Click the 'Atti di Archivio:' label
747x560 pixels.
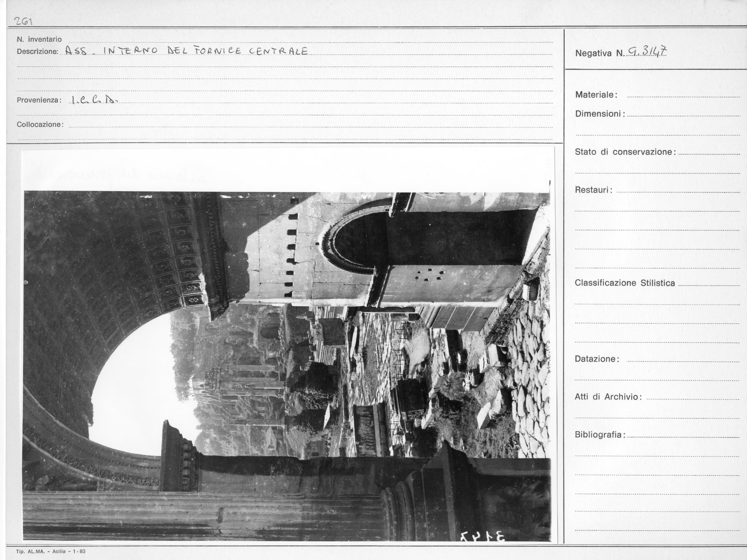tap(608, 397)
